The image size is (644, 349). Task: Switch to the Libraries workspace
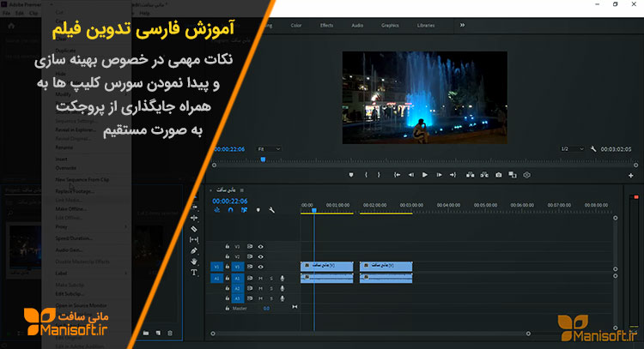point(426,26)
